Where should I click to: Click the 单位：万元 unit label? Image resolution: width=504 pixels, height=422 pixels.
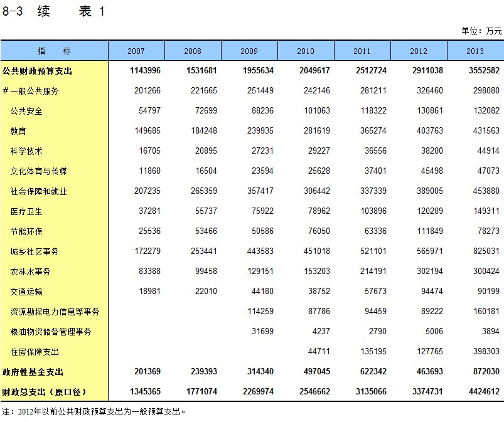pos(481,31)
